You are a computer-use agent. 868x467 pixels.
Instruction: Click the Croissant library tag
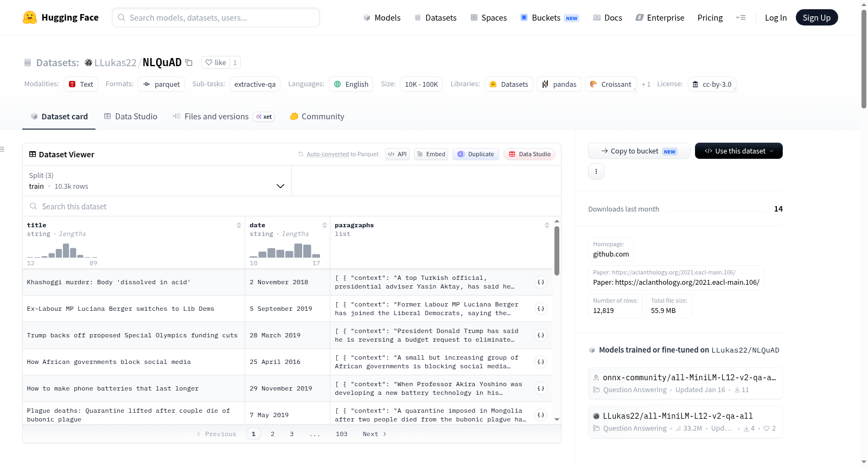point(610,84)
